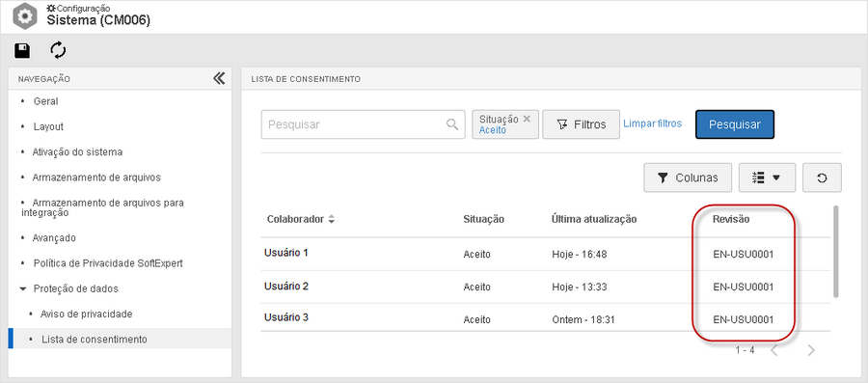Go to next page arrow

coord(811,350)
